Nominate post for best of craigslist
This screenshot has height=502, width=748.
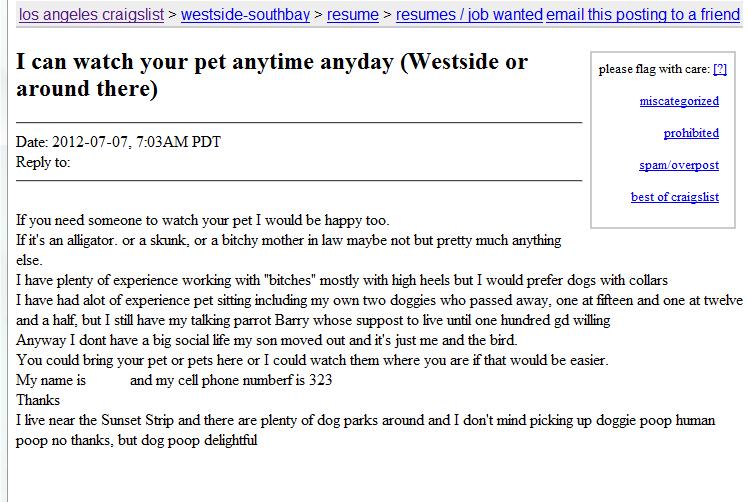[x=675, y=197]
